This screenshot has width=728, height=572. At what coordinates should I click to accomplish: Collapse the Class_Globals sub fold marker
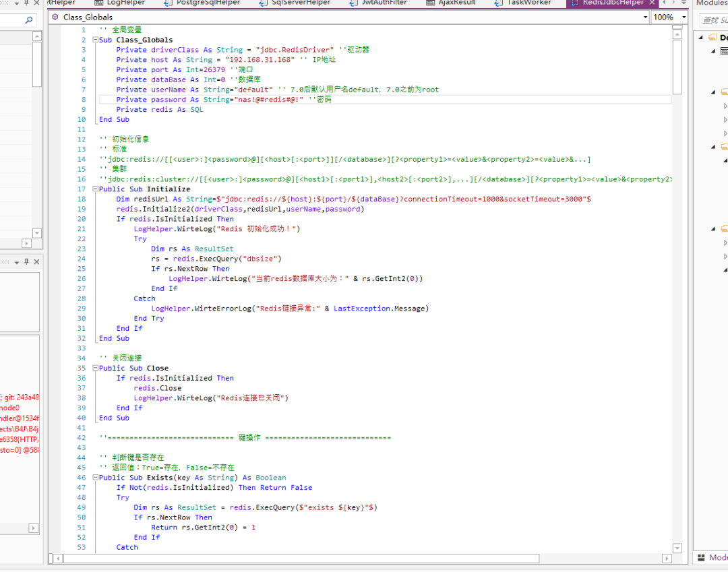click(x=95, y=40)
